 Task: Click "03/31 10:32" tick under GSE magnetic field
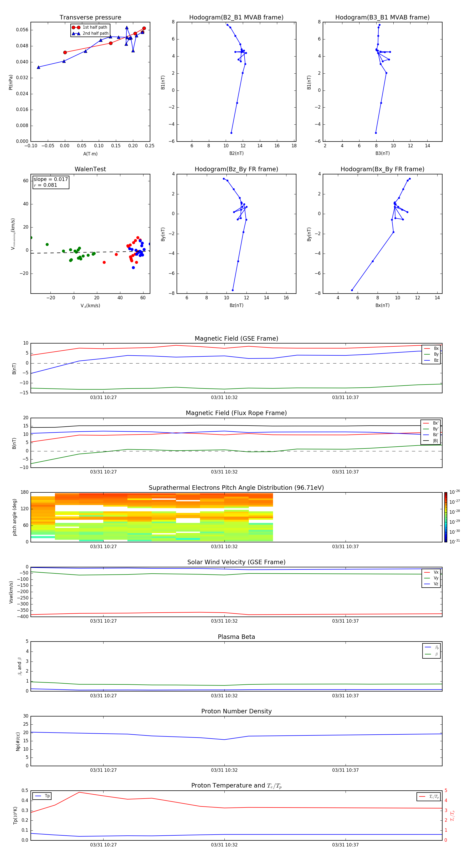(224, 398)
